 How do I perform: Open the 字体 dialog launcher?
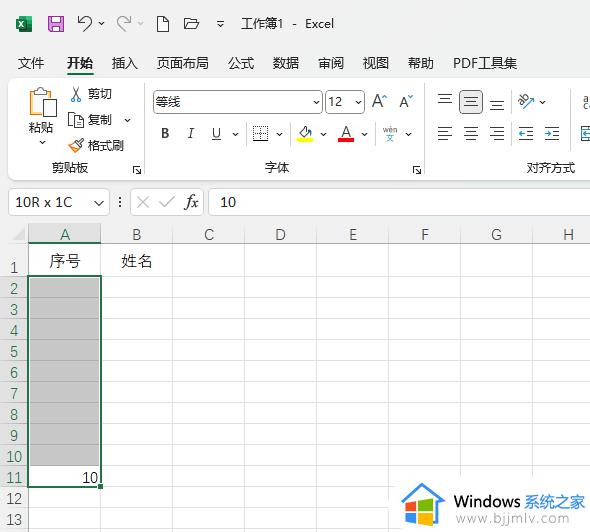tap(417, 170)
